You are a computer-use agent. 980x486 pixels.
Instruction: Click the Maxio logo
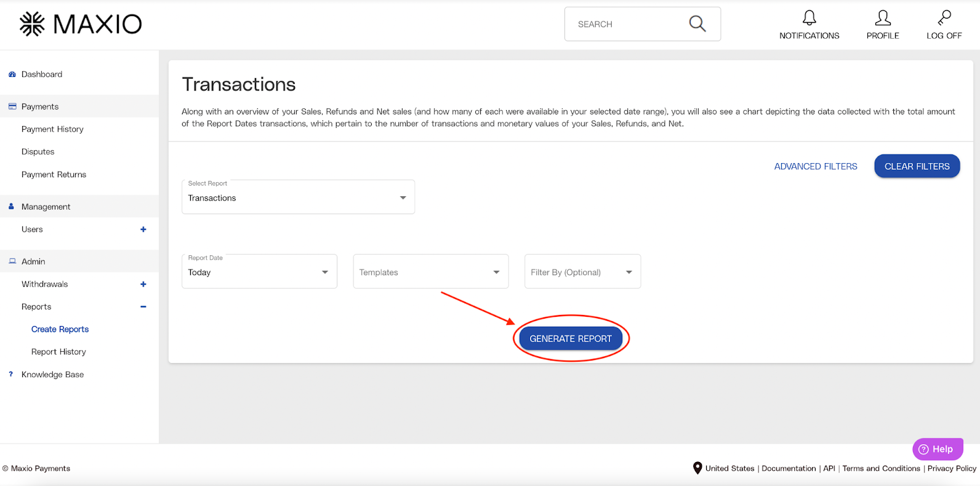pyautogui.click(x=81, y=25)
